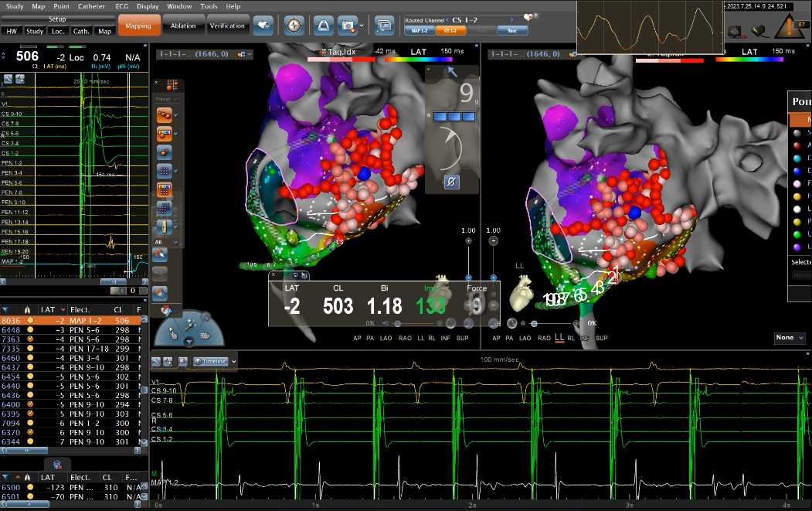Select the SUP view in right map
The height and width of the screenshot is (511, 812).
pyautogui.click(x=601, y=338)
